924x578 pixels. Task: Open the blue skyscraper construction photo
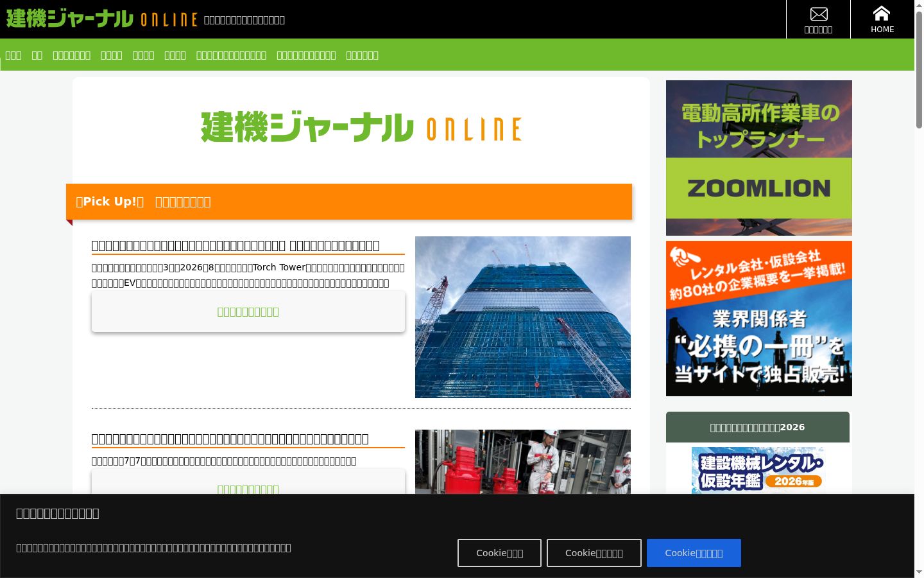(x=523, y=317)
